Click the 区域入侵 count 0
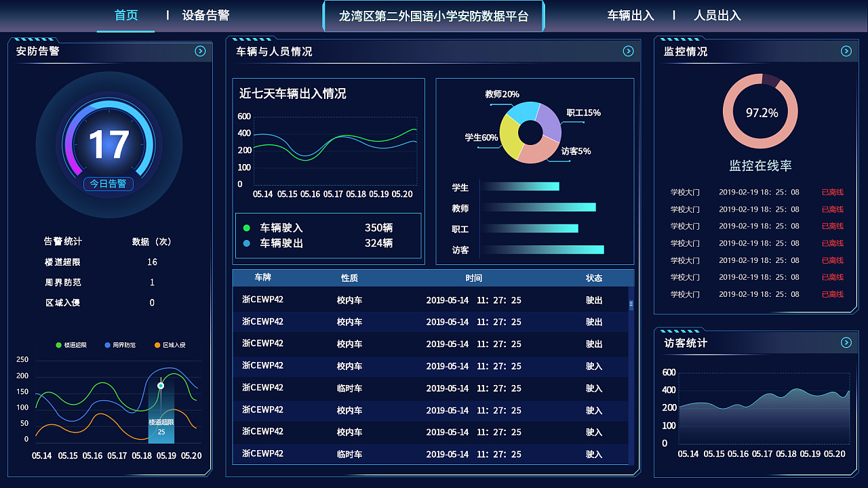The image size is (868, 488). (x=152, y=302)
